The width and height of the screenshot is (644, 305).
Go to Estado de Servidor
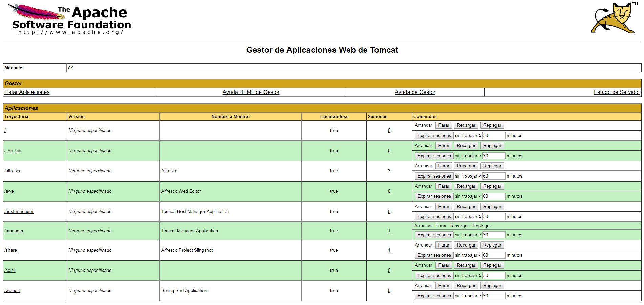tap(617, 92)
